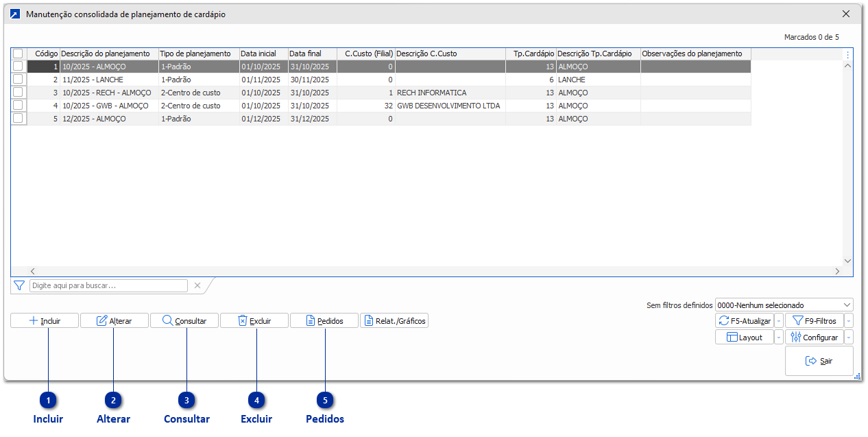The image size is (868, 437).
Task: Select cell '10/2025 - RECH - ALMOÇO'
Action: pyautogui.click(x=109, y=93)
